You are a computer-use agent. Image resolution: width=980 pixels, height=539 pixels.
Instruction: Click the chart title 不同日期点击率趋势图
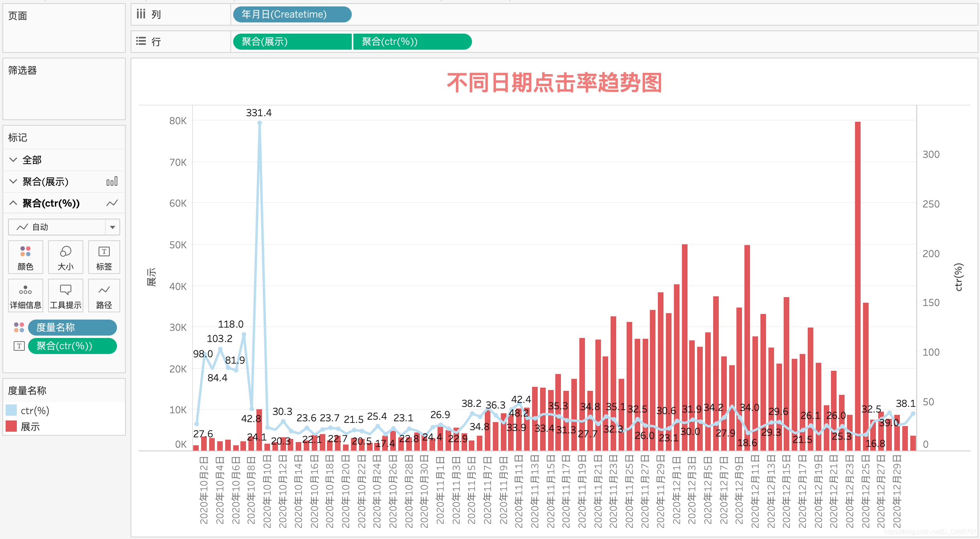pyautogui.click(x=555, y=82)
